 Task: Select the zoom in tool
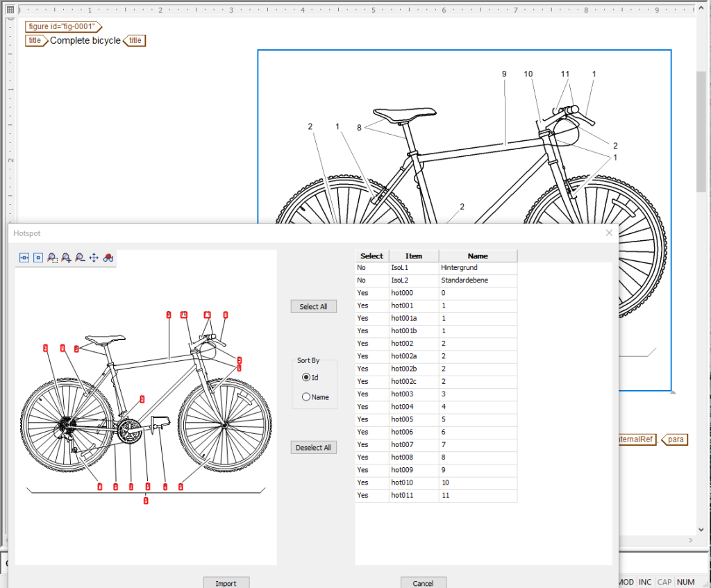(x=66, y=258)
